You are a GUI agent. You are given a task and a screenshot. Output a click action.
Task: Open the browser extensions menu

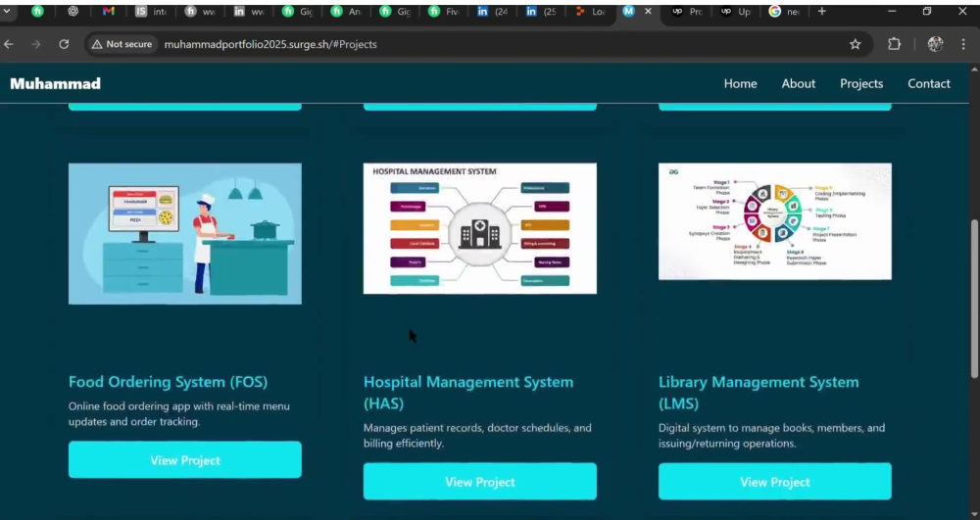895,44
